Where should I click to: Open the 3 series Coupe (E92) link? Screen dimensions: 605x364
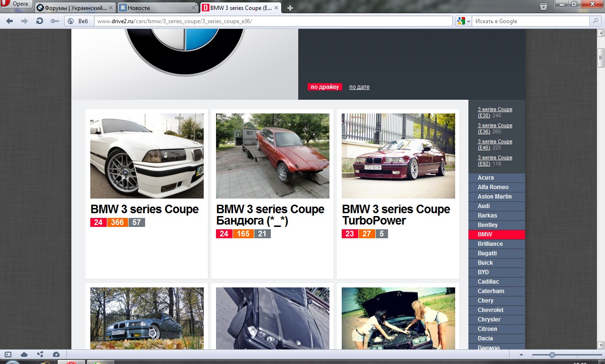495,161
